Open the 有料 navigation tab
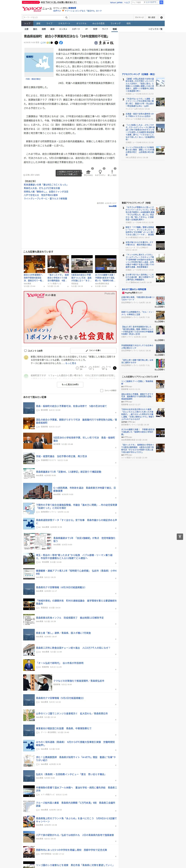 tap(128, 24)
